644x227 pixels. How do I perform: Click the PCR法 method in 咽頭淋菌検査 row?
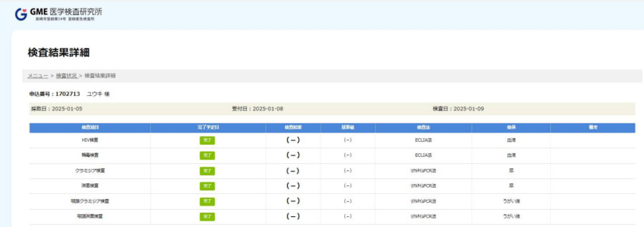coord(423,216)
